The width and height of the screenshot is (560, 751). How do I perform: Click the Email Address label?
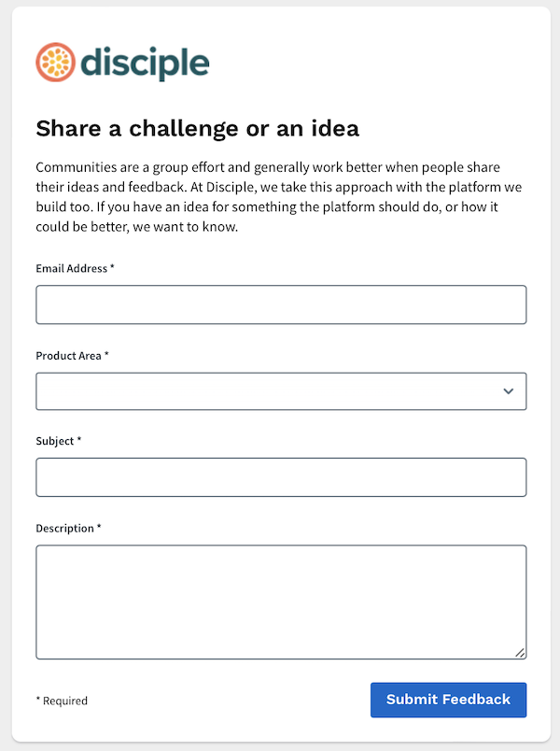tap(71, 268)
